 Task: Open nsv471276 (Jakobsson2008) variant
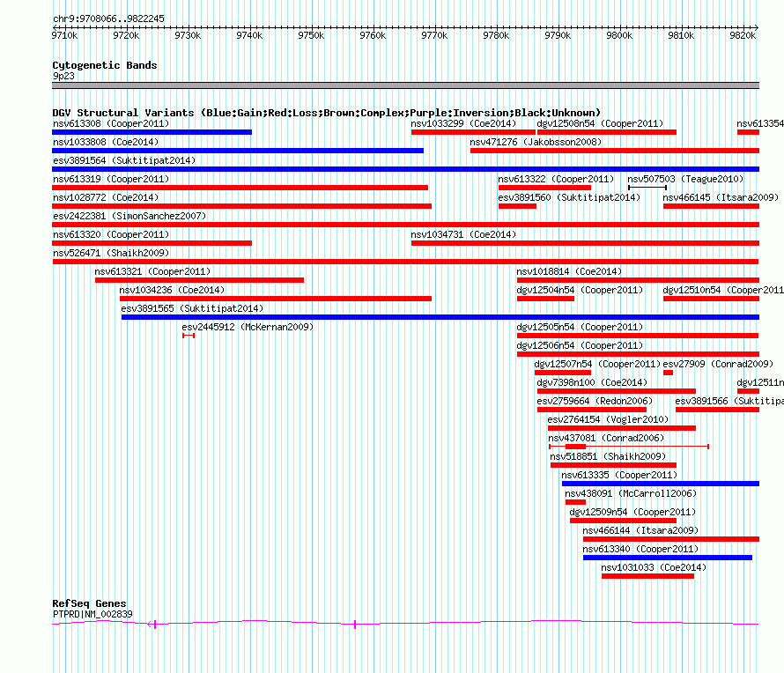(536, 142)
